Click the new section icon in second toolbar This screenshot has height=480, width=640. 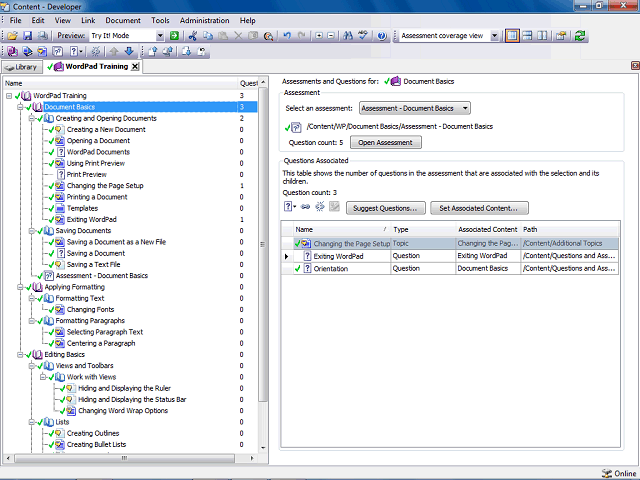27,51
